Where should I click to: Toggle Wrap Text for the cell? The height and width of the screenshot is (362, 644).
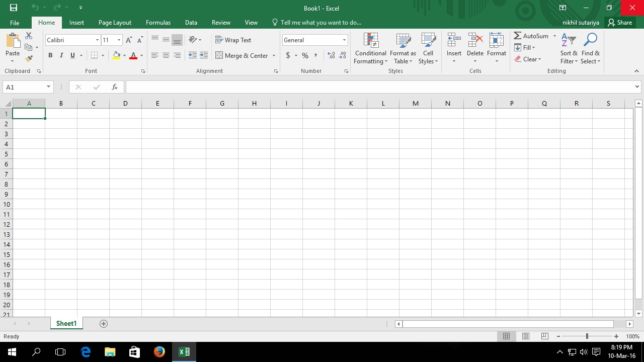click(x=233, y=40)
